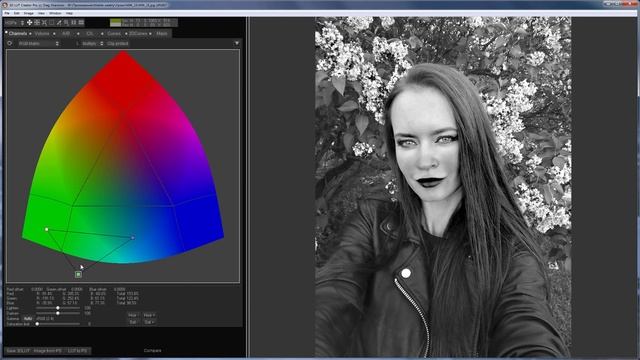
Task: Select the pan/move image tool in toolbar
Action: [29, 22]
